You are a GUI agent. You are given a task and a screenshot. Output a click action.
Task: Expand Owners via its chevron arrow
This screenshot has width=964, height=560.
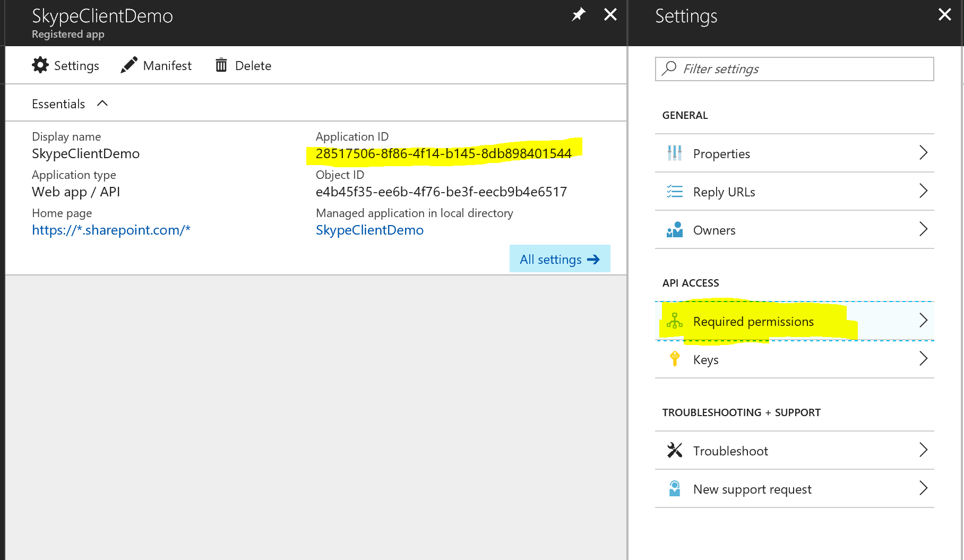point(924,229)
